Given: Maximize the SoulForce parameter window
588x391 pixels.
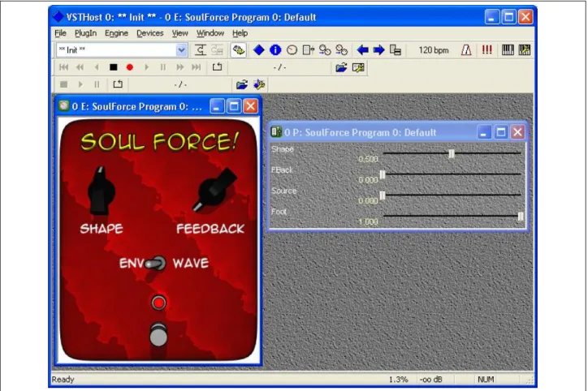Looking at the screenshot, I should [500, 132].
